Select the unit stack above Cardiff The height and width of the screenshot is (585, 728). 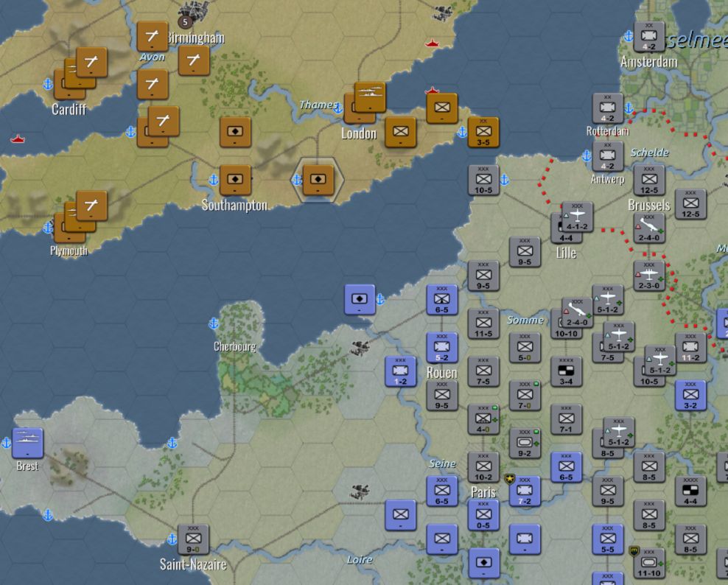(81, 74)
